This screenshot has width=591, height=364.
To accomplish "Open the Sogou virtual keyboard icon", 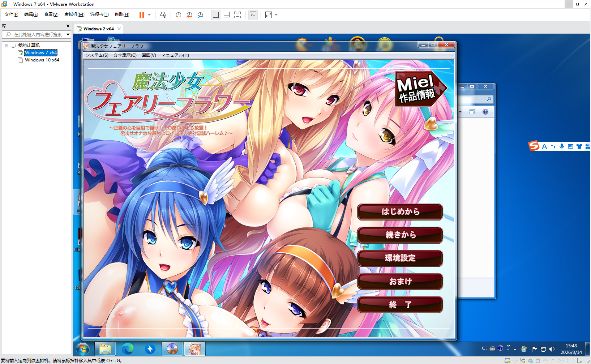I will (571, 146).
